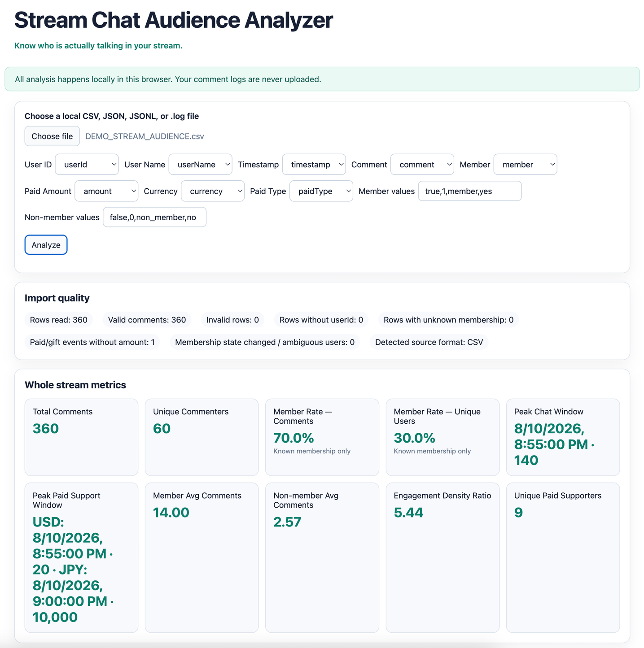Open the Currency column dropdown
This screenshot has height=648, width=644.
pyautogui.click(x=213, y=191)
